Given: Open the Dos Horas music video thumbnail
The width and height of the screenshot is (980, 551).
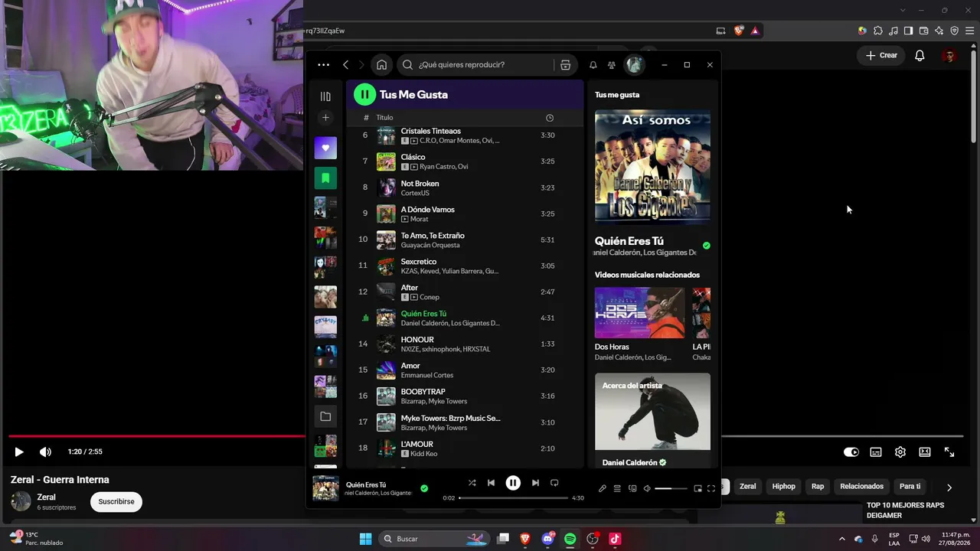Looking at the screenshot, I should pos(640,313).
